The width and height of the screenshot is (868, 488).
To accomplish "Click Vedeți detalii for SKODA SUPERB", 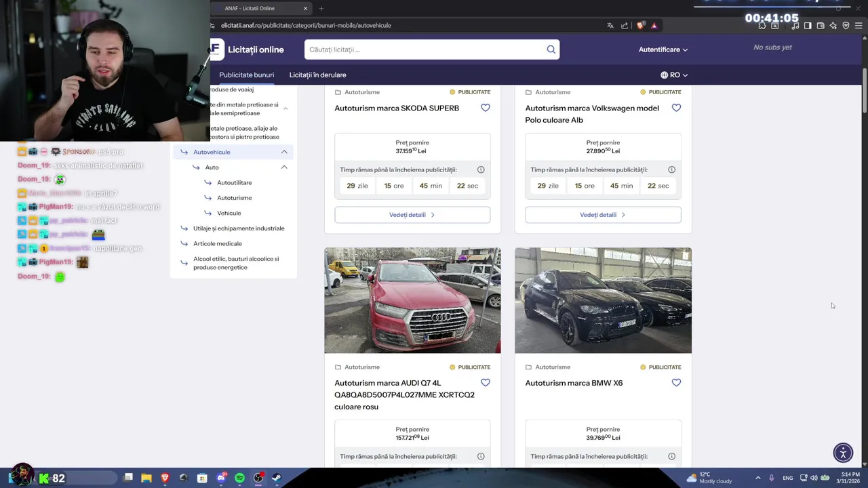I will [412, 215].
